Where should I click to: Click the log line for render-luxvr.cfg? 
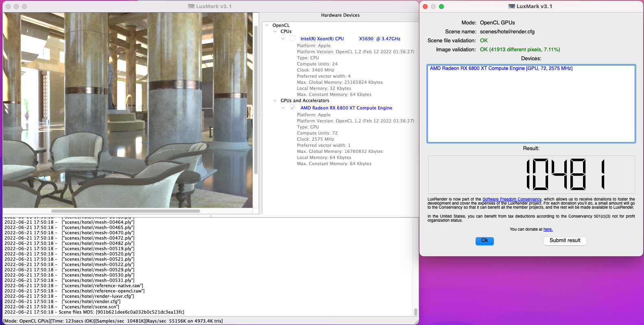[x=70, y=296]
